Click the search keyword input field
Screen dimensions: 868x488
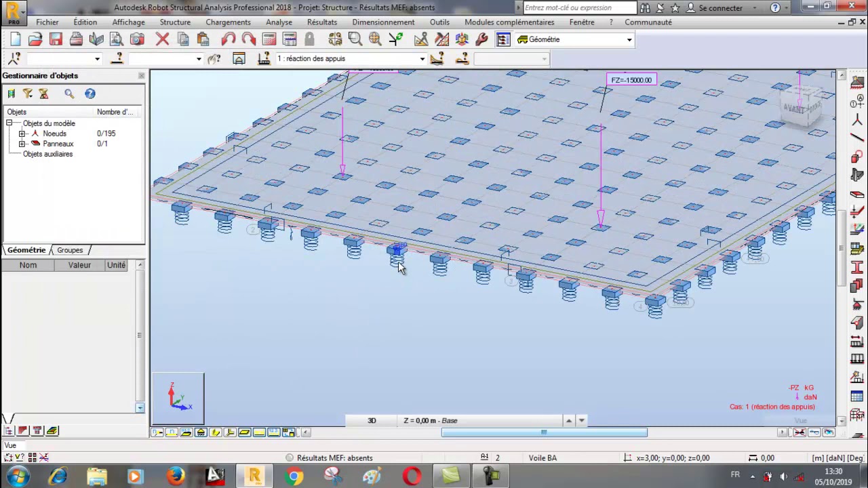580,7
